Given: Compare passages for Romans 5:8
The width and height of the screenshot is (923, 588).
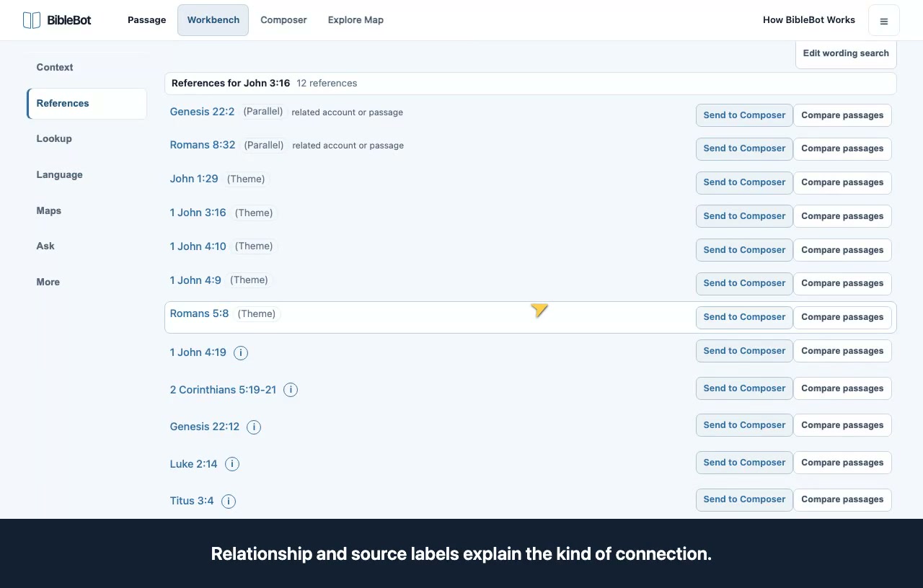Looking at the screenshot, I should [842, 317].
